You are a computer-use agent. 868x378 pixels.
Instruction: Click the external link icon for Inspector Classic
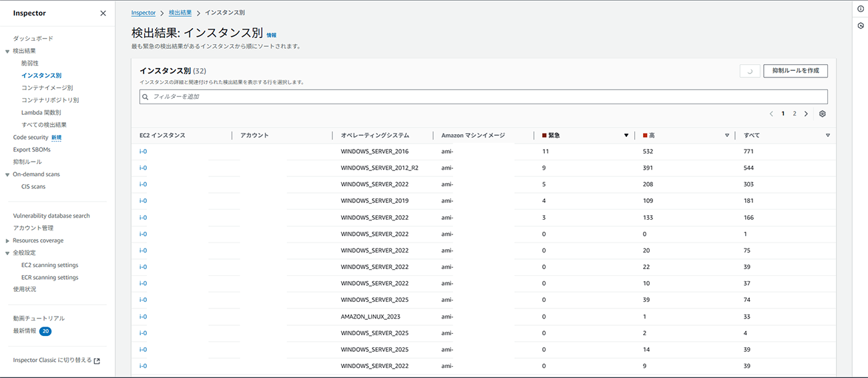point(97,361)
